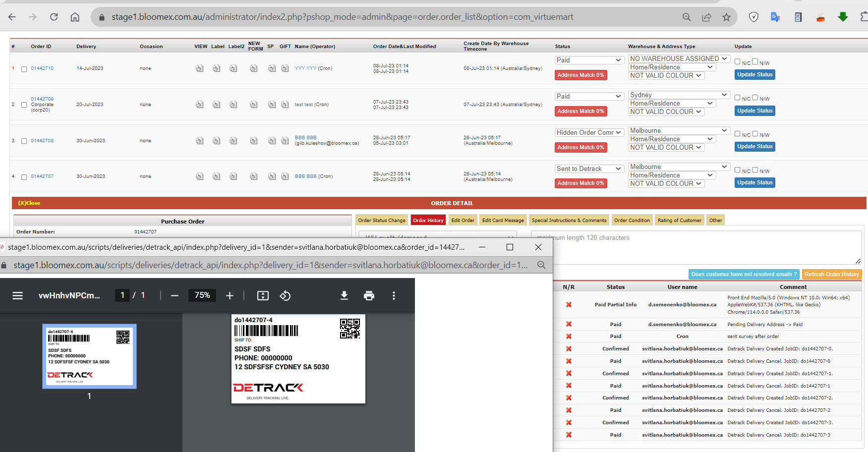Fit PDF page to width
868x452 pixels.
click(263, 295)
